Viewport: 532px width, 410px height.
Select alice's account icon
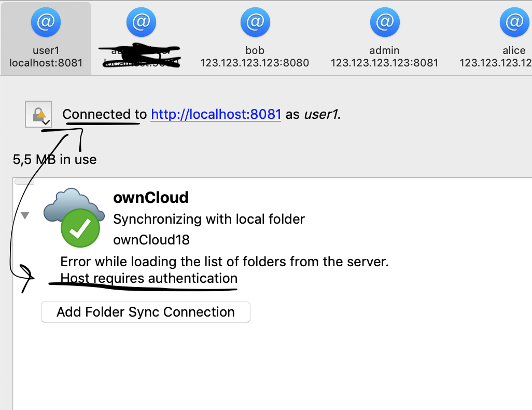point(514,22)
